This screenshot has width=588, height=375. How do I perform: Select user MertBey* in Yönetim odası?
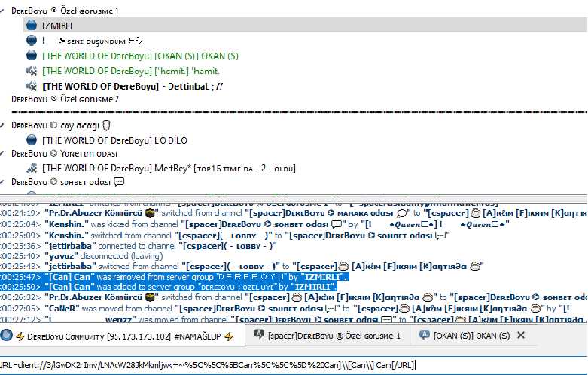[169, 168]
